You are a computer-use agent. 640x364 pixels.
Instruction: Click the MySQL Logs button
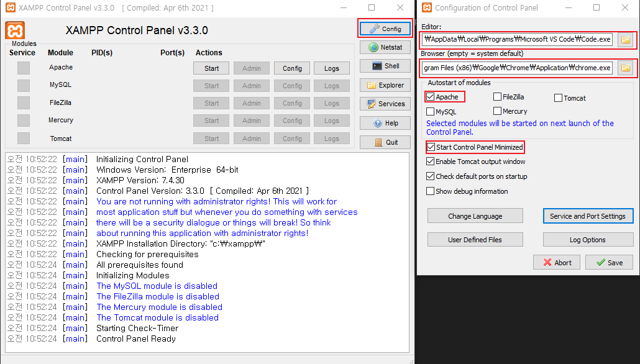pyautogui.click(x=331, y=86)
